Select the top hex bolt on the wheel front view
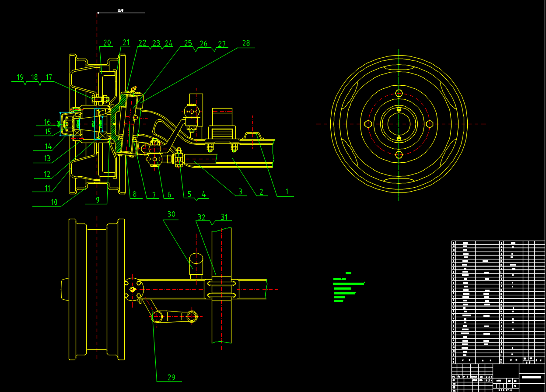Viewport: 546px width, 392px height. [x=399, y=93]
